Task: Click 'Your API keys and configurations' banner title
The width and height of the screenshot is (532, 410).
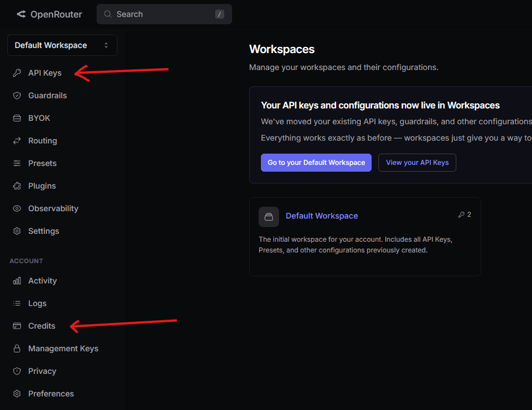Action: point(380,105)
